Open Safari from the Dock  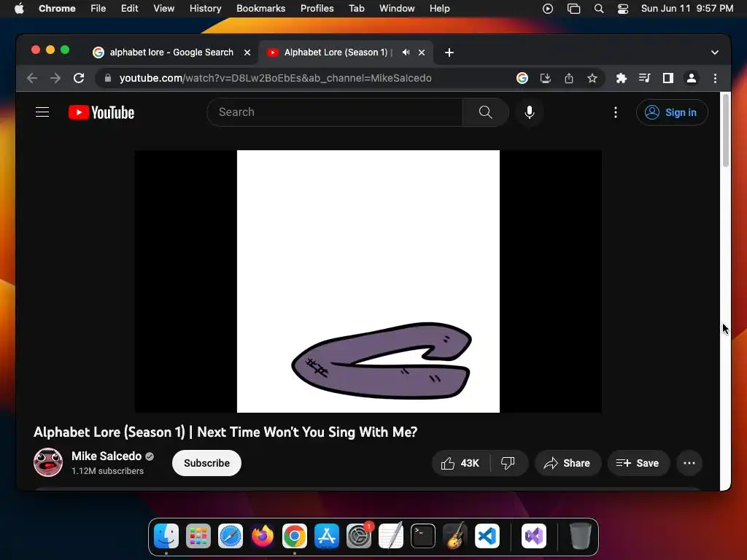[x=230, y=536]
